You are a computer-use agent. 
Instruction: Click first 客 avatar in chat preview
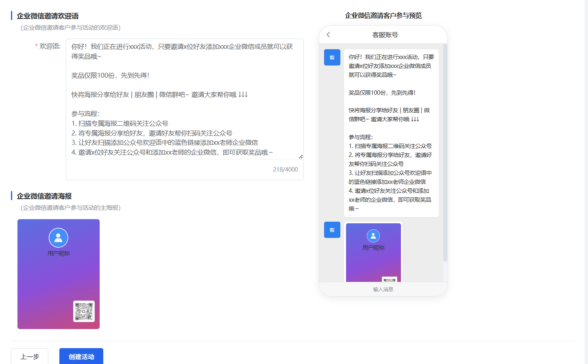pos(332,57)
